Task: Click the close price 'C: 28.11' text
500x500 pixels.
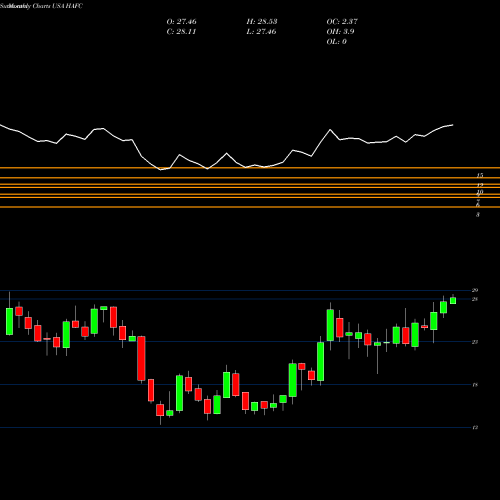Action: click(x=181, y=32)
